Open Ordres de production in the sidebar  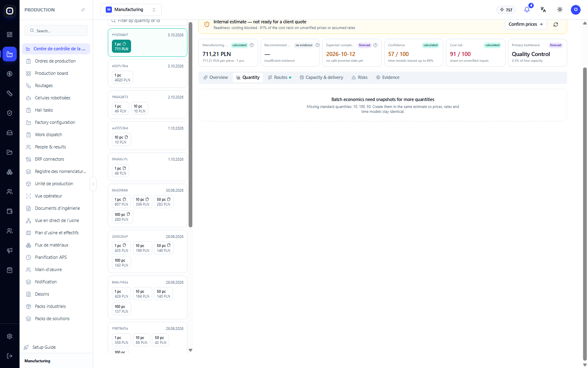click(x=56, y=61)
